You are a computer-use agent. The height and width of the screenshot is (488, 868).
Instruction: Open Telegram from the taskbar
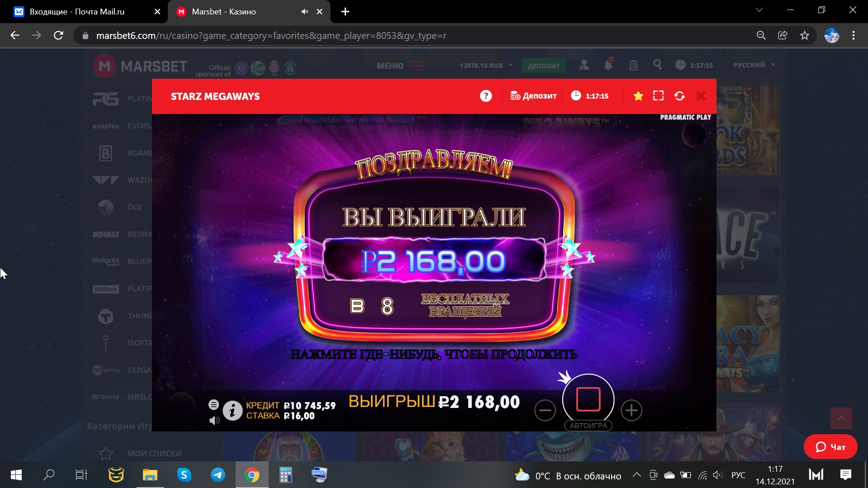coord(218,475)
